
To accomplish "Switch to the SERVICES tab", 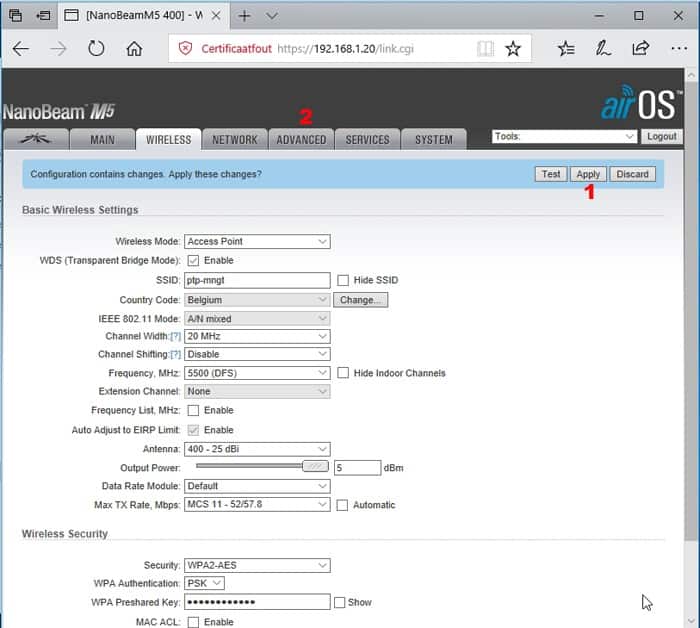I will click(367, 139).
